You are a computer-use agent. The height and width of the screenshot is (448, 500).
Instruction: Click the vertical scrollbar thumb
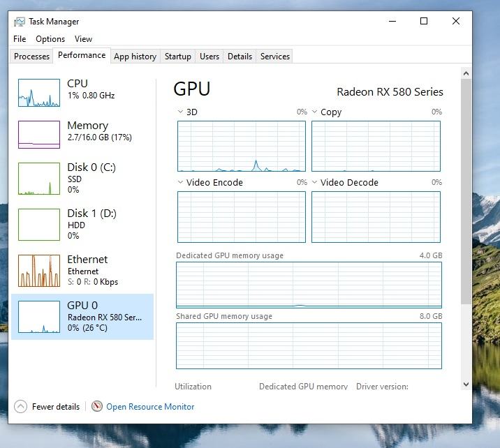[466, 191]
